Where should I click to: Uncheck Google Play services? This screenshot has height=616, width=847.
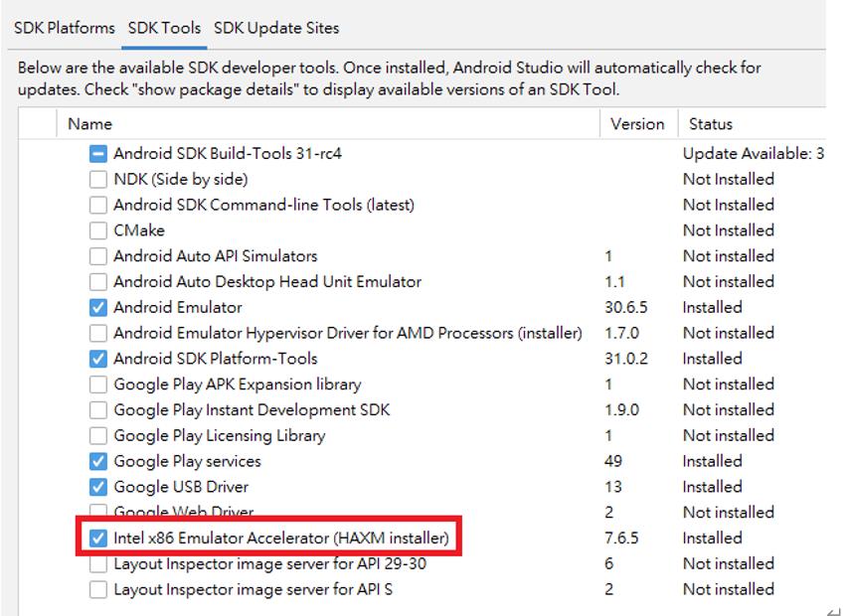97,462
